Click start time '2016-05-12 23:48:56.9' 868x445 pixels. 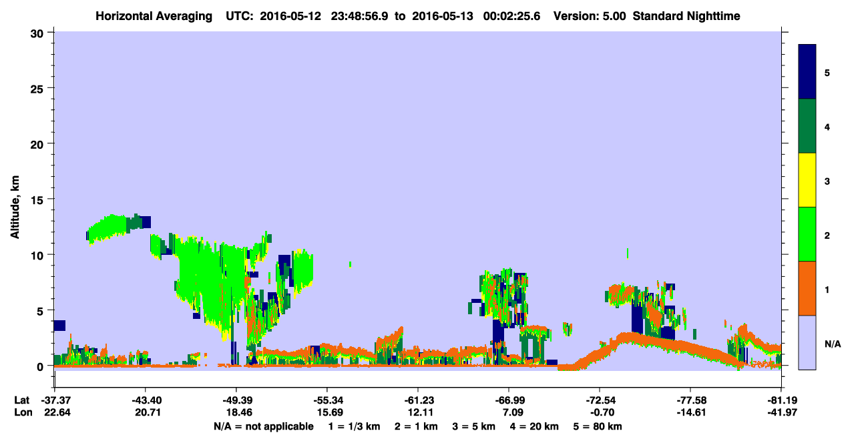(322, 15)
